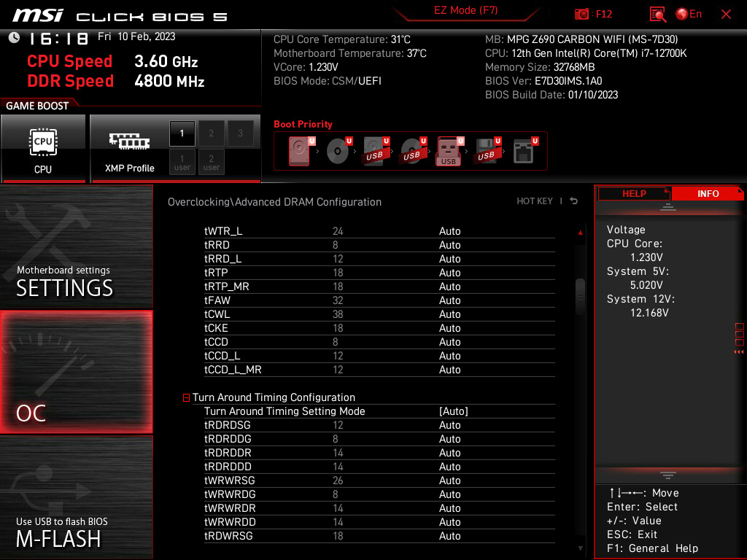The width and height of the screenshot is (747, 560).
Task: Select the tWRWRDD timing row
Action: tap(379, 522)
